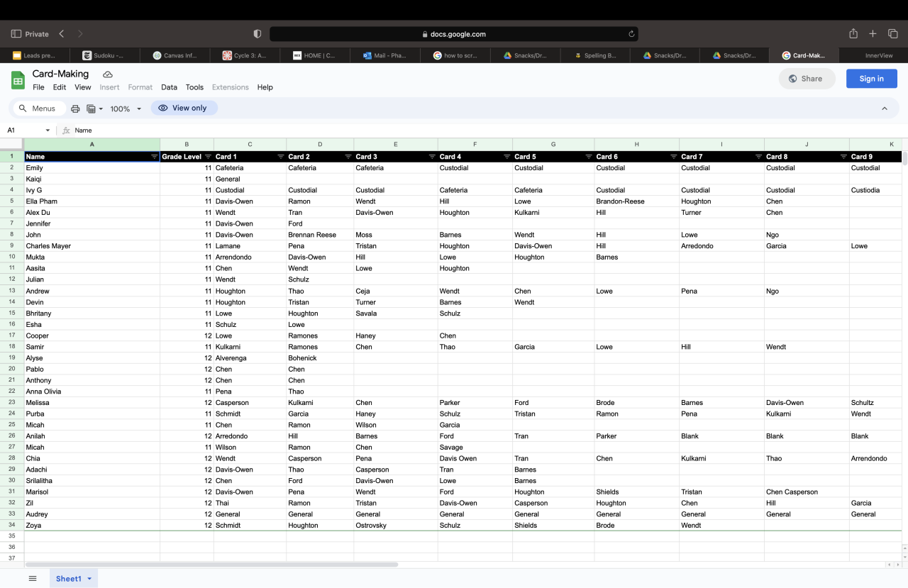Open the 100% zoom dropdown

[x=126, y=109]
